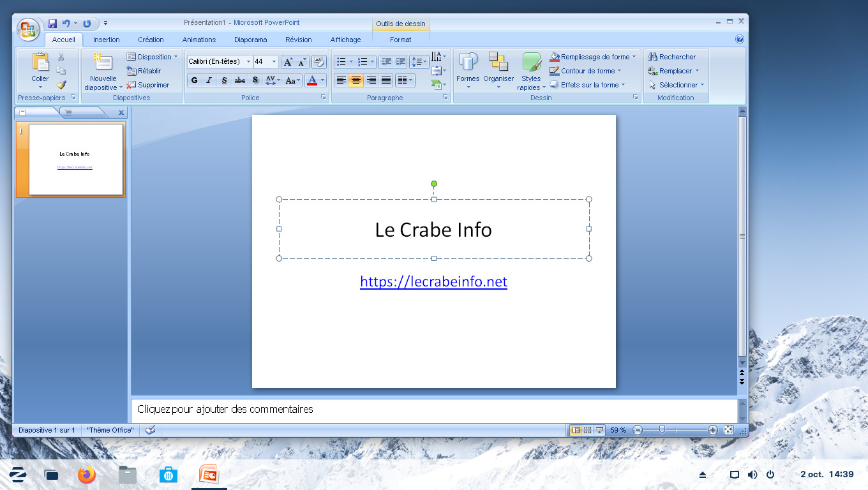
Task: Copy the selection using the Copy icon
Action: pos(61,71)
